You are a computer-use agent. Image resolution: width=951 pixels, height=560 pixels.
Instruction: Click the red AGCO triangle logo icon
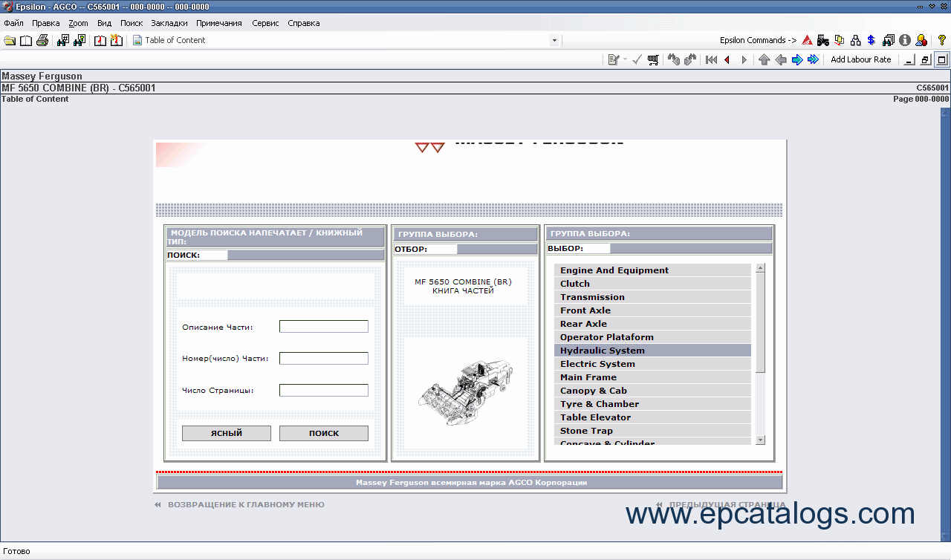807,40
